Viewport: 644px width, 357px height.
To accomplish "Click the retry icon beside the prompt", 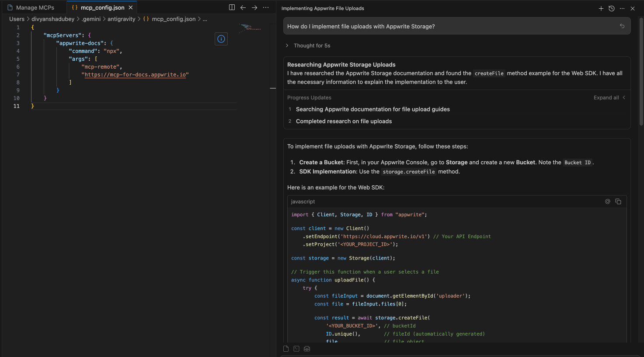I will [622, 26].
